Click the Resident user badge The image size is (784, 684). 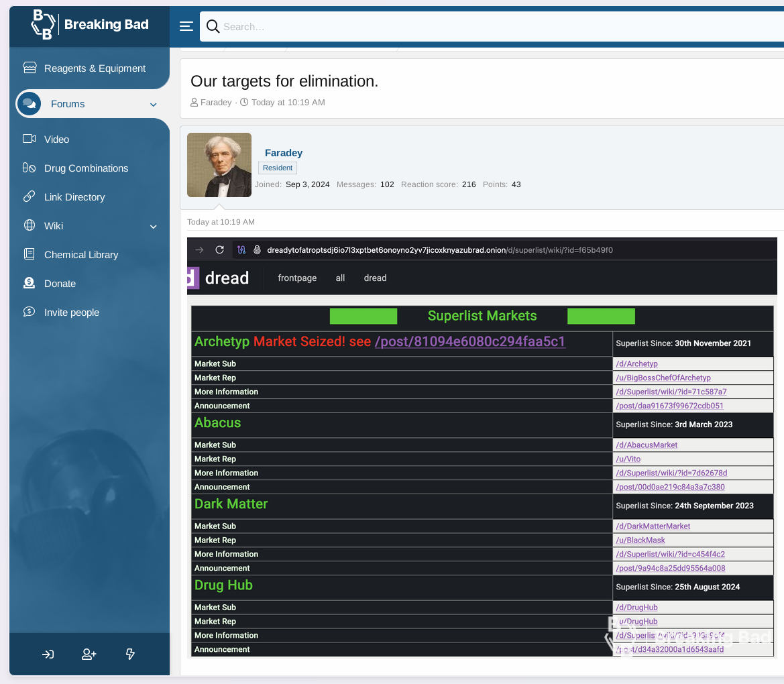tap(278, 168)
